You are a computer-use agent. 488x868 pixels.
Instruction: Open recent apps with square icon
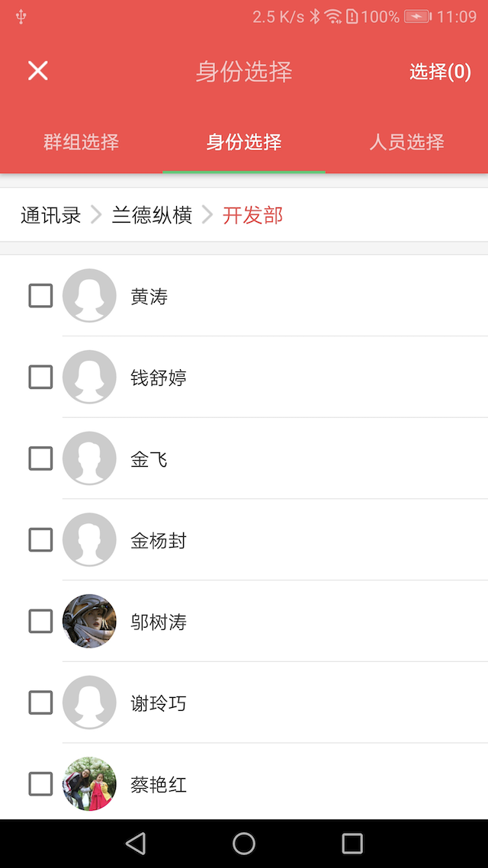coord(352,843)
